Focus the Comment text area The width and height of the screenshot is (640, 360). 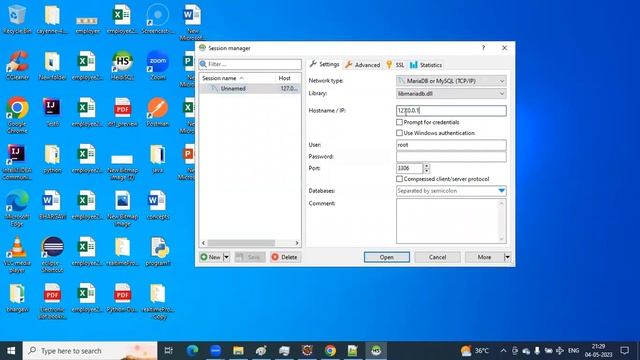click(x=447, y=221)
